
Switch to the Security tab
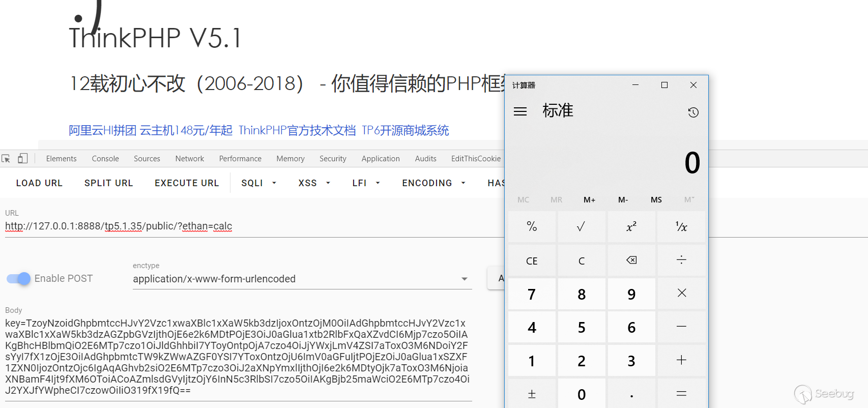coord(333,159)
